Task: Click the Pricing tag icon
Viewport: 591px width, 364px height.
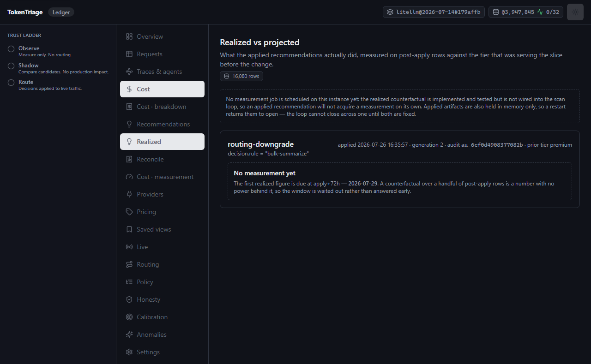Action: pos(129,212)
